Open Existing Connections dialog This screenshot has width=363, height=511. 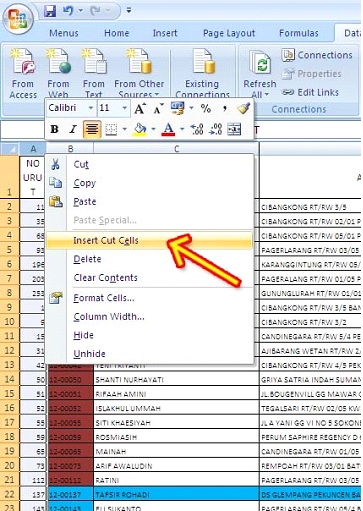tap(202, 74)
